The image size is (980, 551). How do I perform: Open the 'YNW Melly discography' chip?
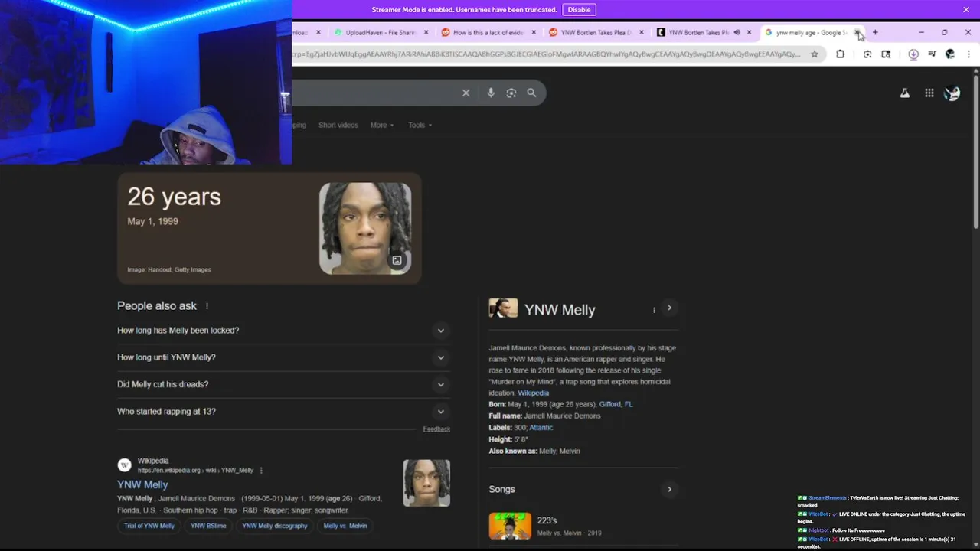point(275,526)
